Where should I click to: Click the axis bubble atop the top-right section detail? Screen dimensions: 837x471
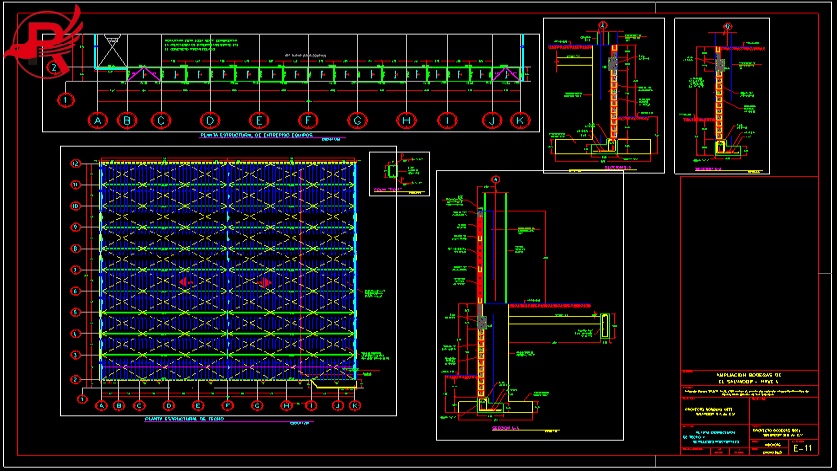coord(727,26)
